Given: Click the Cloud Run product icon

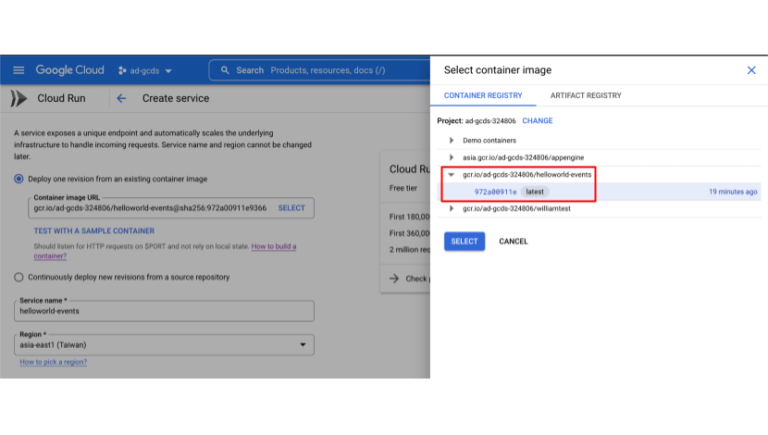Looking at the screenshot, I should tap(19, 98).
